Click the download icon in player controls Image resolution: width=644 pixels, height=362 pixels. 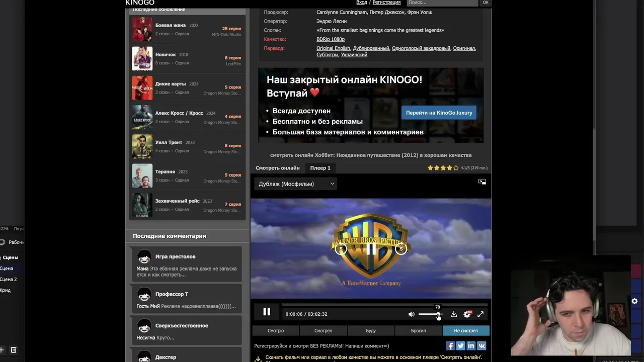[x=453, y=314]
